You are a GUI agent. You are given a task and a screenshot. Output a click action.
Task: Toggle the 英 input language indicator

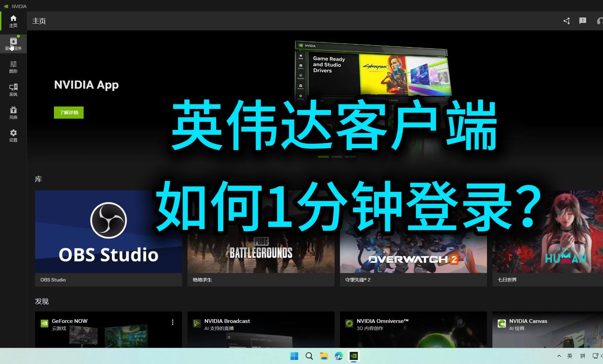click(570, 356)
